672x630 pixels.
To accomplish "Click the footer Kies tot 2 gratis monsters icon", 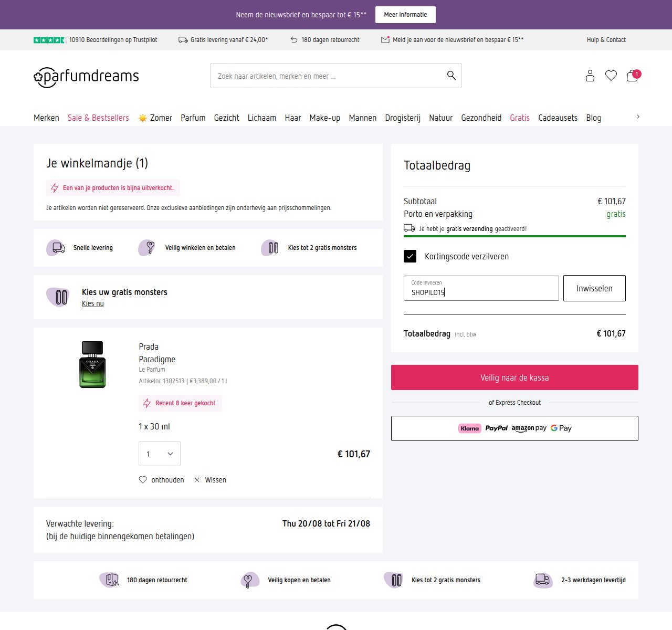I will pos(393,580).
